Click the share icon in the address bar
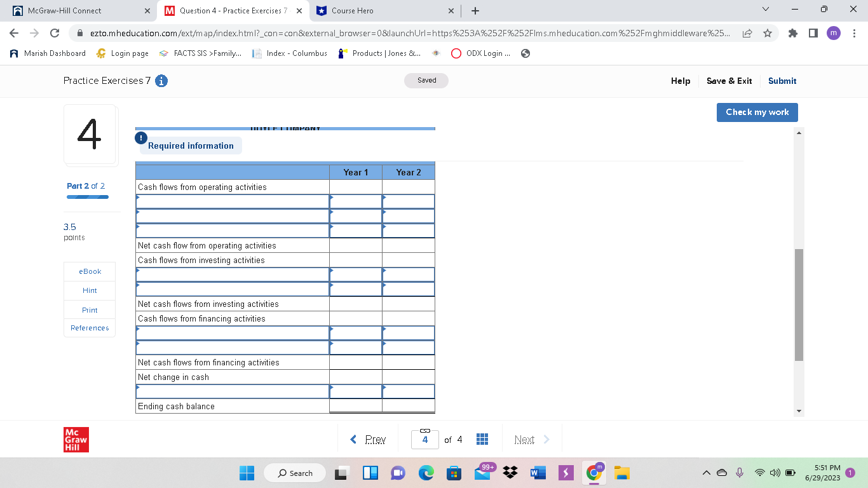Screen dimensions: 868x488 click(x=747, y=34)
